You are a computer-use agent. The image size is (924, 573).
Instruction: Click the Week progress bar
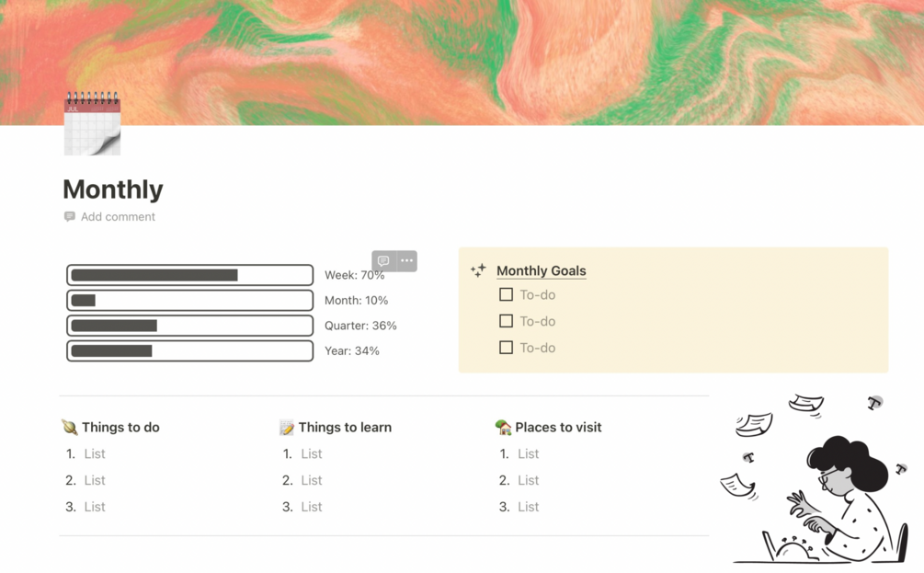tap(189, 275)
